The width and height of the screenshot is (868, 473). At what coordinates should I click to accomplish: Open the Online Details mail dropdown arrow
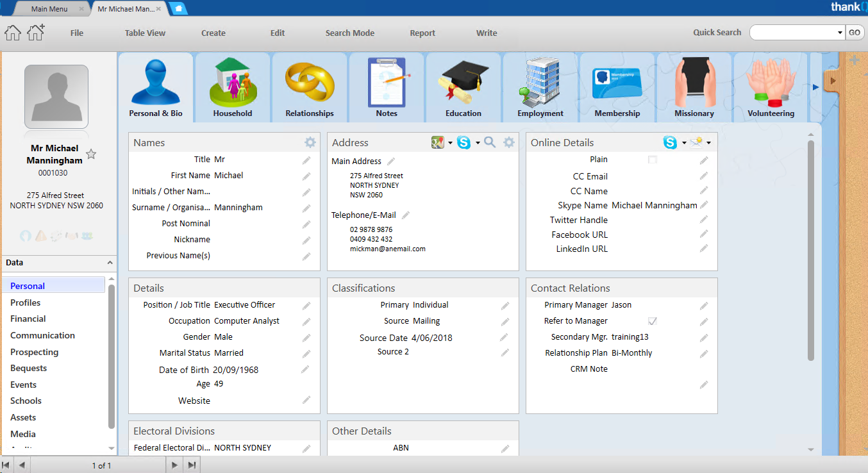[708, 143]
